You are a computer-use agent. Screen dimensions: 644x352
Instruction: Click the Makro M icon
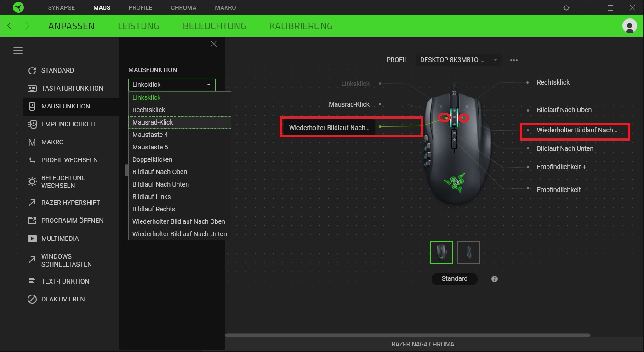[32, 142]
